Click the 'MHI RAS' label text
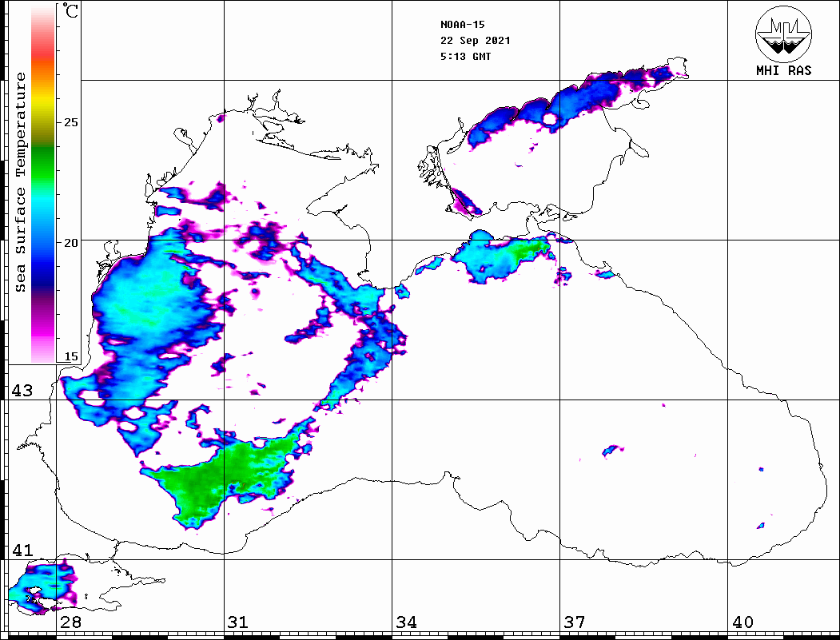 784,70
